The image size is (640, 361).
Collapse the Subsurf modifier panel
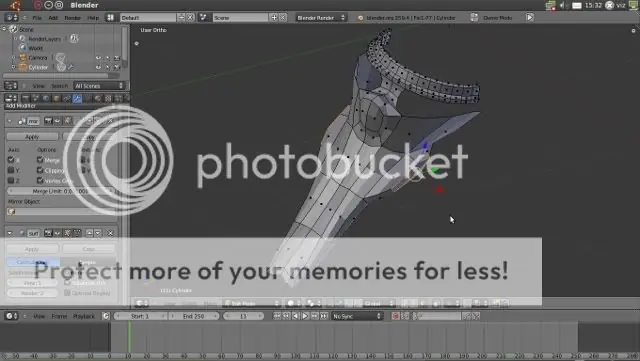10,233
